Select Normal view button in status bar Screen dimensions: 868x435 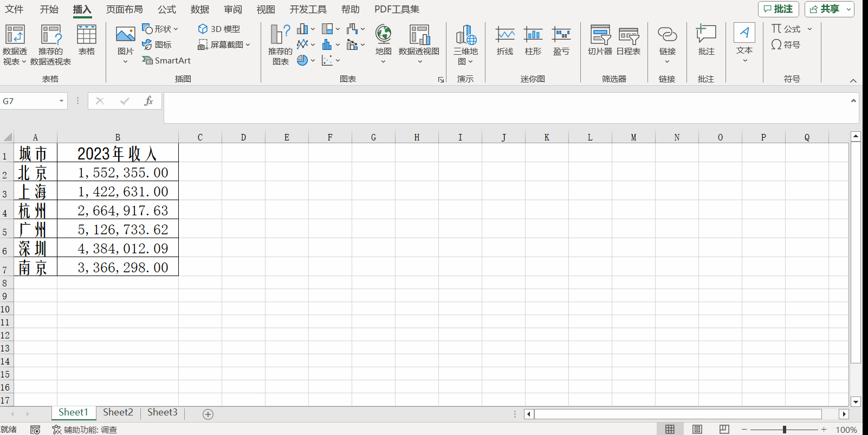click(670, 430)
